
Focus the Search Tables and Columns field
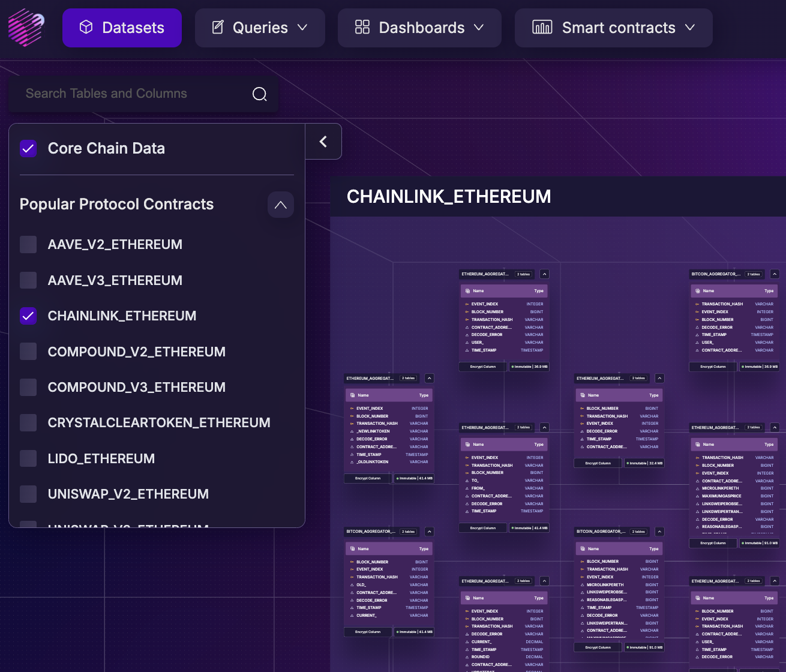click(143, 94)
